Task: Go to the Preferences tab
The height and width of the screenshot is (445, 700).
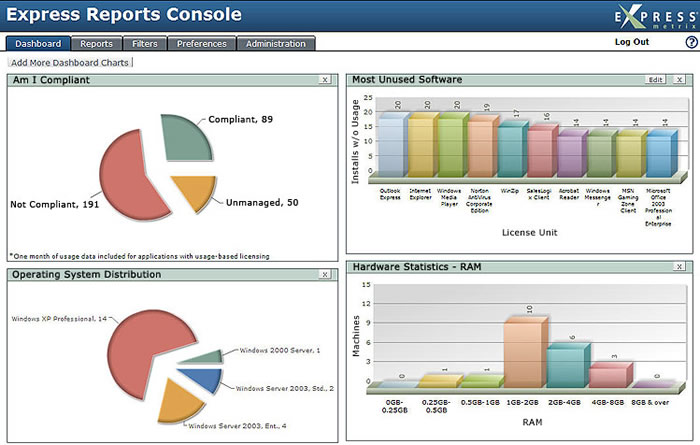Action: pyautogui.click(x=202, y=44)
